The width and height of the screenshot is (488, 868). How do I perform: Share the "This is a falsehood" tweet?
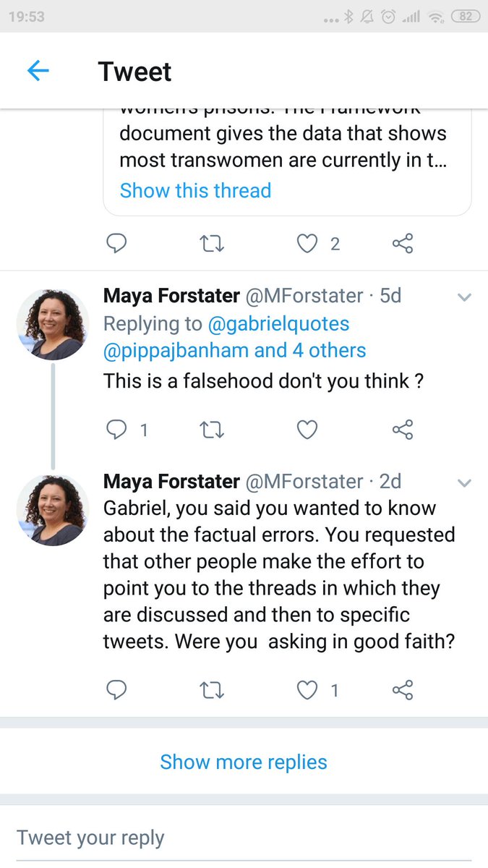[x=403, y=430]
